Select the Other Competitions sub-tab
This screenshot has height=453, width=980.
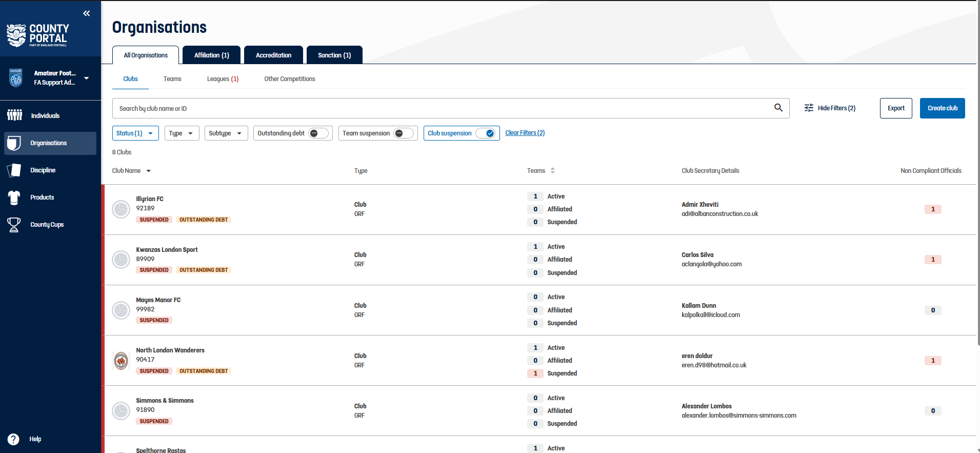click(290, 78)
